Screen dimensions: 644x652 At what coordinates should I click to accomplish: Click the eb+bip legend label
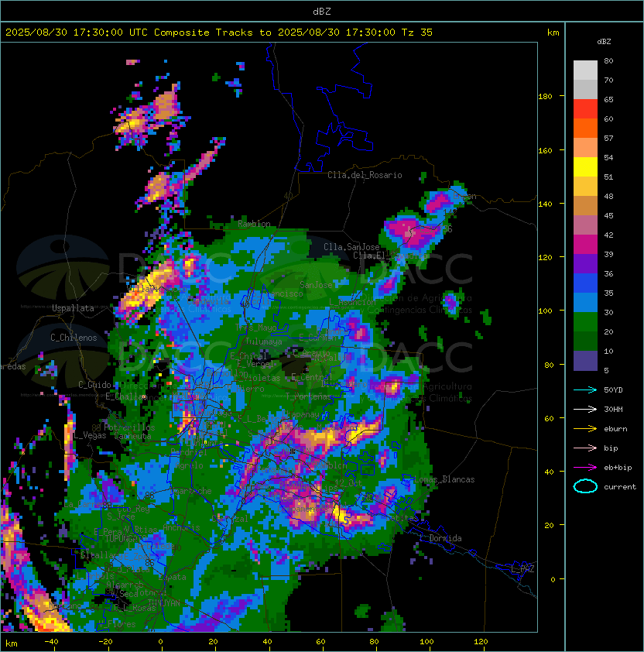click(618, 468)
